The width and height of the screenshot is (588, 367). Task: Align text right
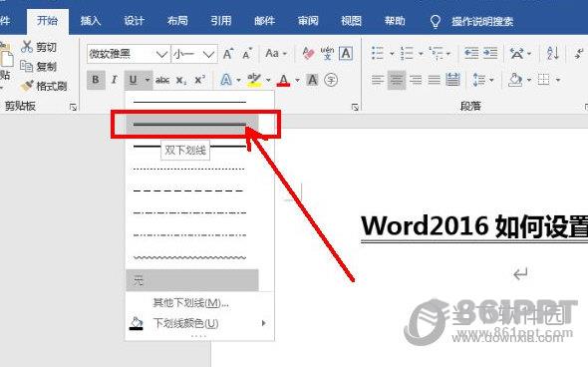point(416,80)
